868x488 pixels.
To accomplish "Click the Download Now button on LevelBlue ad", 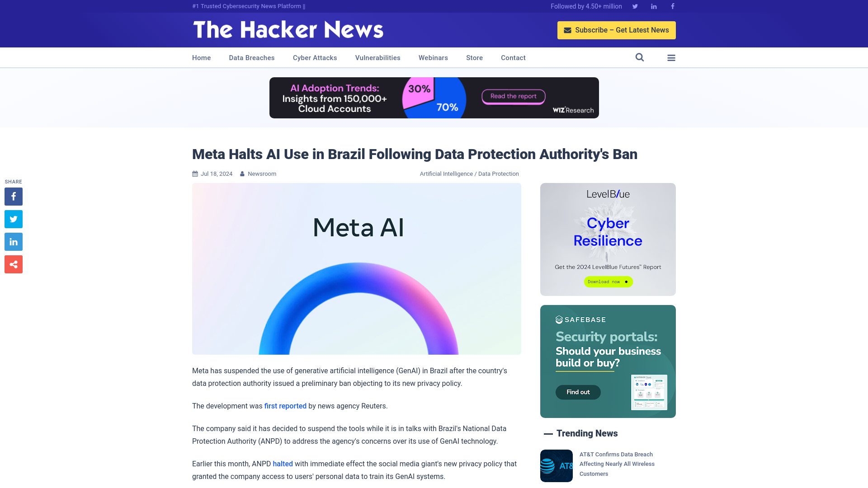I will pos(608,281).
